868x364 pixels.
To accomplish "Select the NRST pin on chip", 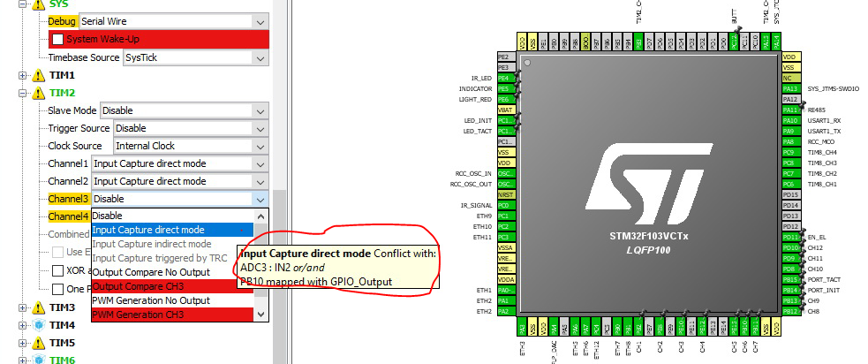I will (506, 194).
